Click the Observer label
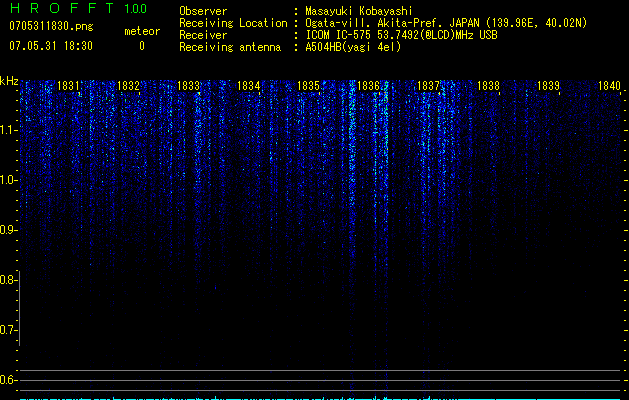Viewport: 629px width, 400px height. pos(203,11)
